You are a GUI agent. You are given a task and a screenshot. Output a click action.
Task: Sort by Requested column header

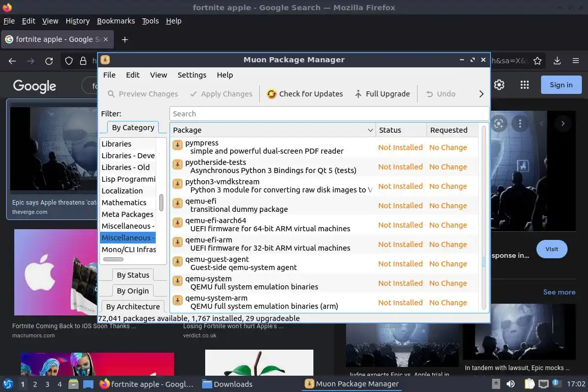[x=453, y=130]
